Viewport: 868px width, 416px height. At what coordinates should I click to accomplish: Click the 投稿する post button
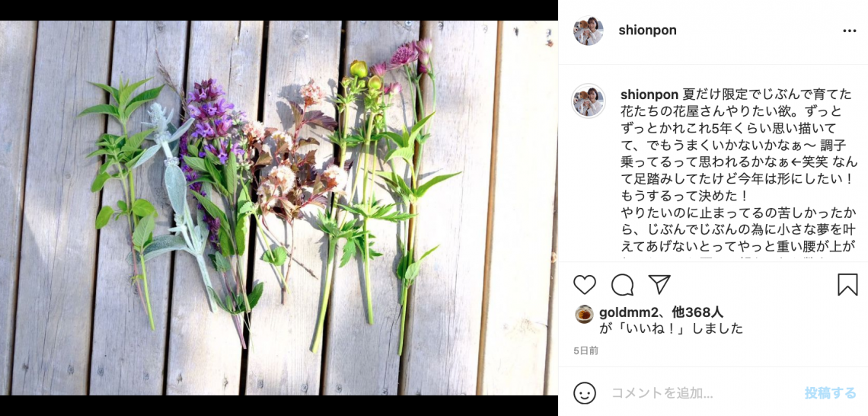pyautogui.click(x=831, y=393)
